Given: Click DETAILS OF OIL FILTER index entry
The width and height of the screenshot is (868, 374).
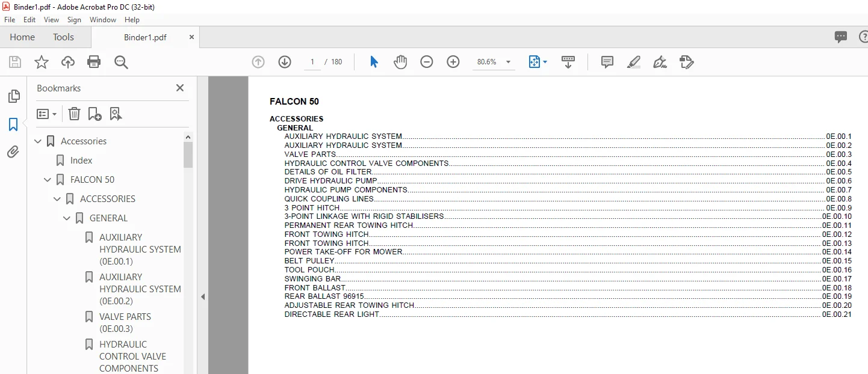Looking at the screenshot, I should (328, 172).
